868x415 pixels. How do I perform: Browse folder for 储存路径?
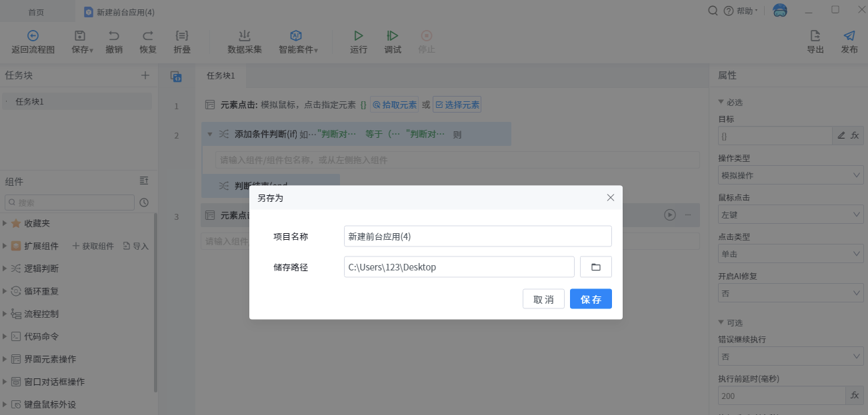pos(596,267)
